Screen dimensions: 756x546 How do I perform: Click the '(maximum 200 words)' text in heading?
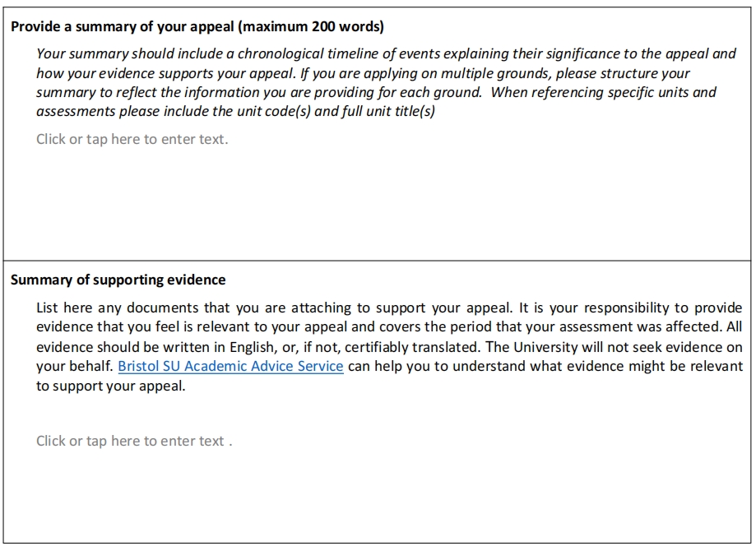[312, 26]
